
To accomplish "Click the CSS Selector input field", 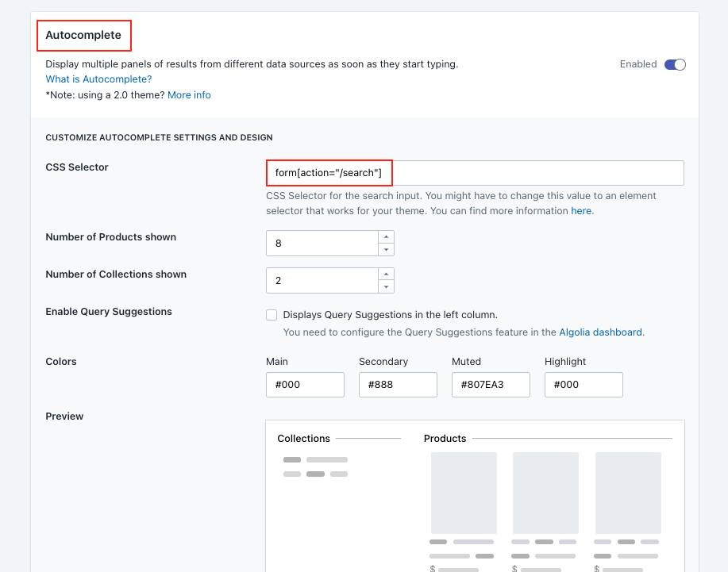I will [x=475, y=173].
